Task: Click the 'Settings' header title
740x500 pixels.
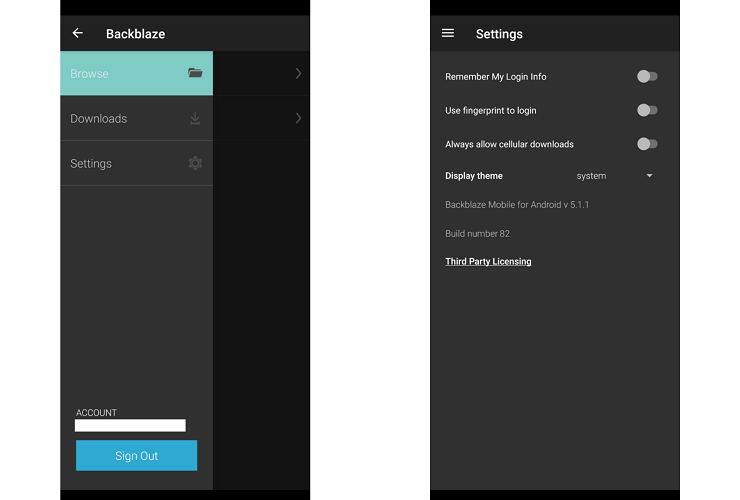Action: (499, 34)
